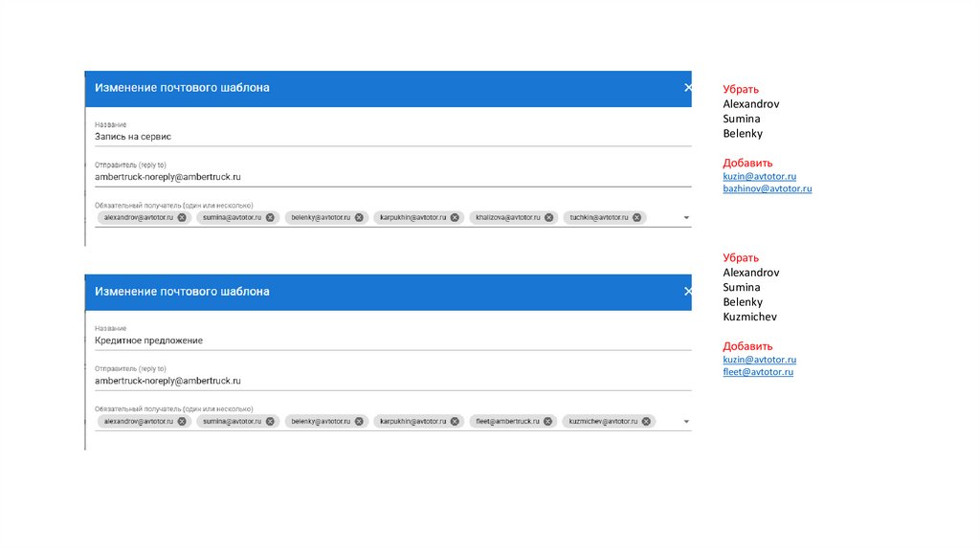Image resolution: width=980 pixels, height=549 pixels.
Task: Select fleet@ambertruck.ru chip label
Action: 507,422
